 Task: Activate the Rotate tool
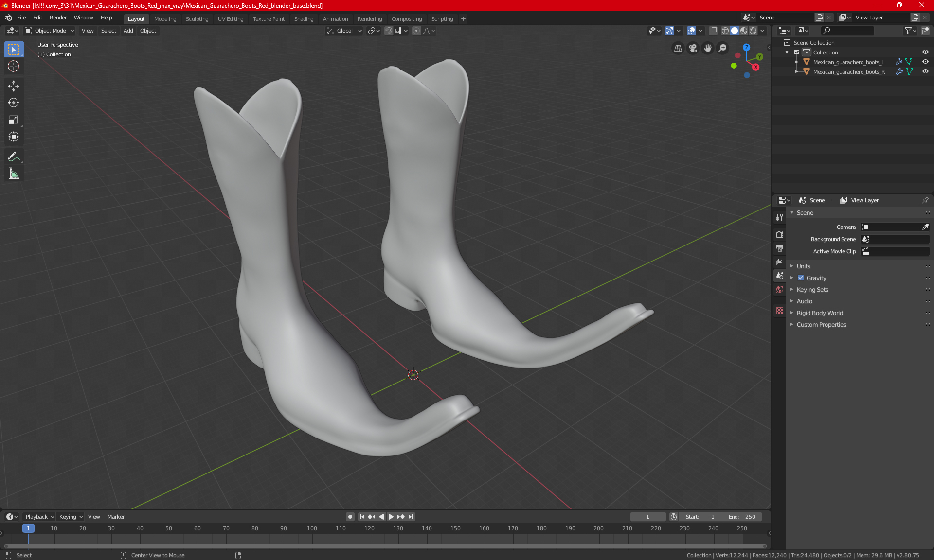coord(14,103)
